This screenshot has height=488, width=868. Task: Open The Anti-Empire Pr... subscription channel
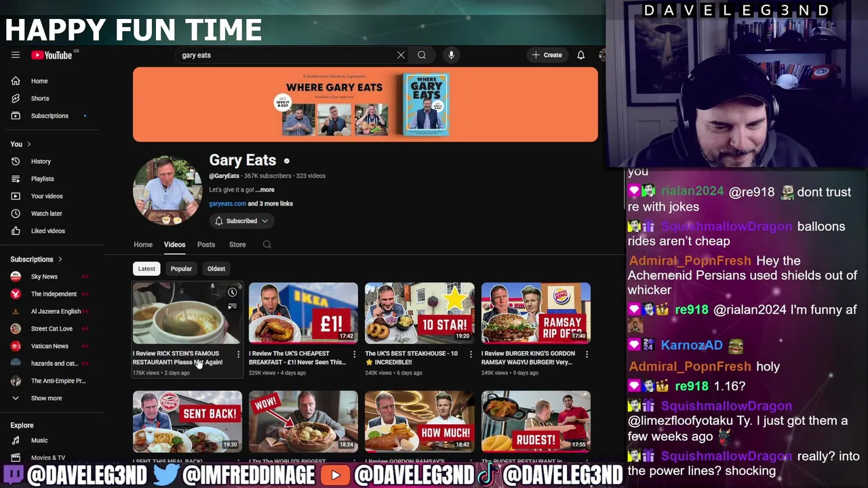coord(52,381)
